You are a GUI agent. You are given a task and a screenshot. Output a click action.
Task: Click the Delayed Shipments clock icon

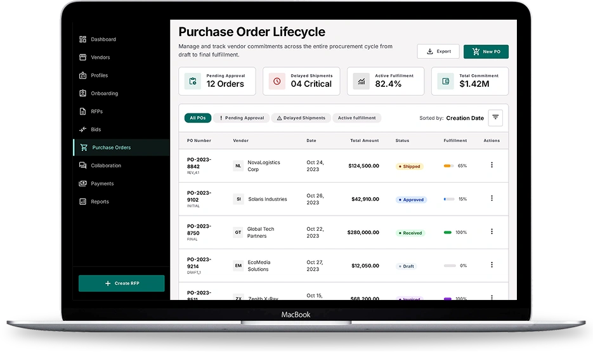point(277,81)
